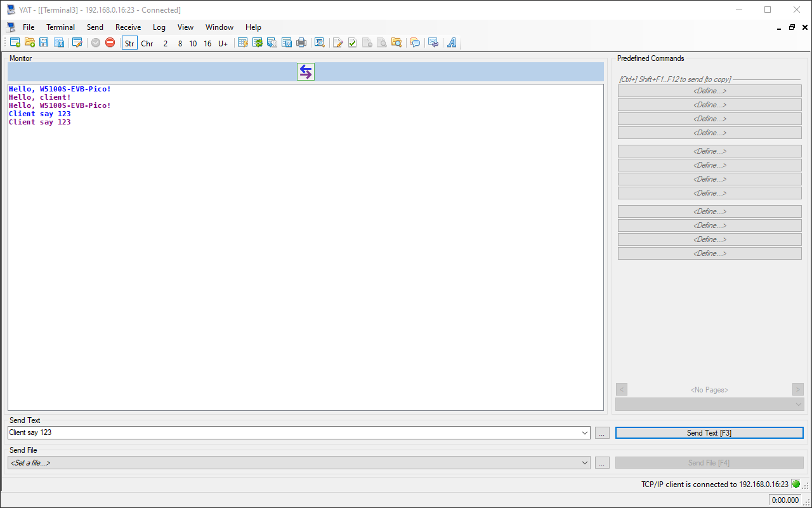Click the '<No Pages>' label in Predefined Commands
This screenshot has height=508, width=812.
coord(709,390)
